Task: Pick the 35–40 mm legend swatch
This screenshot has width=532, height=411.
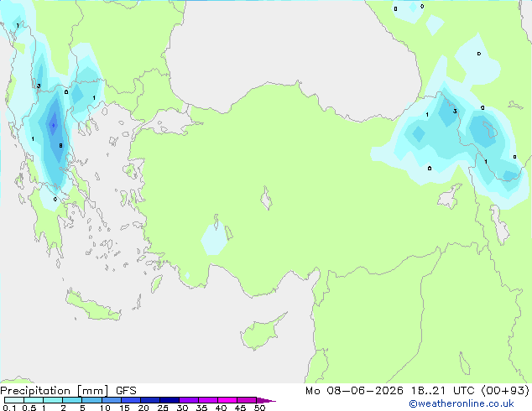Action: pos(208,400)
